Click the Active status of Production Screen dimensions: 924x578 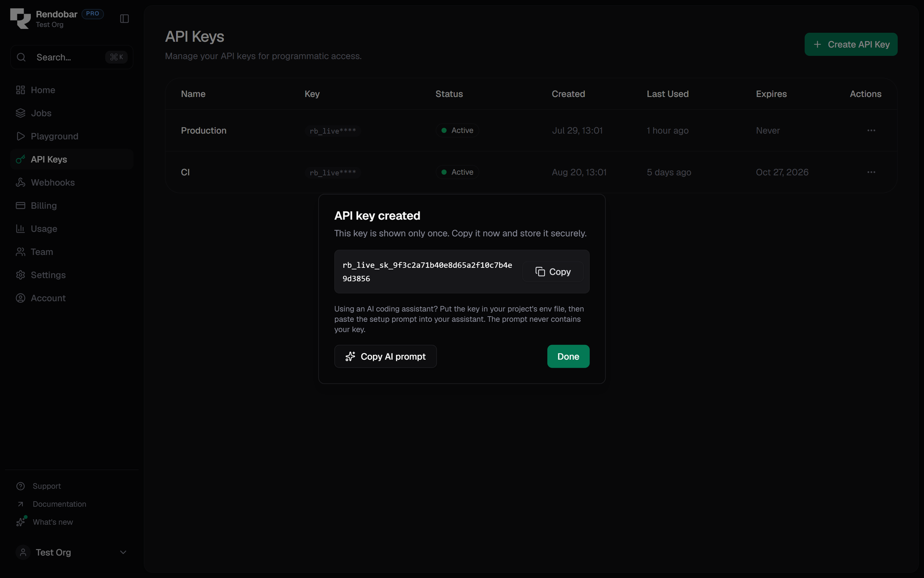458,131
